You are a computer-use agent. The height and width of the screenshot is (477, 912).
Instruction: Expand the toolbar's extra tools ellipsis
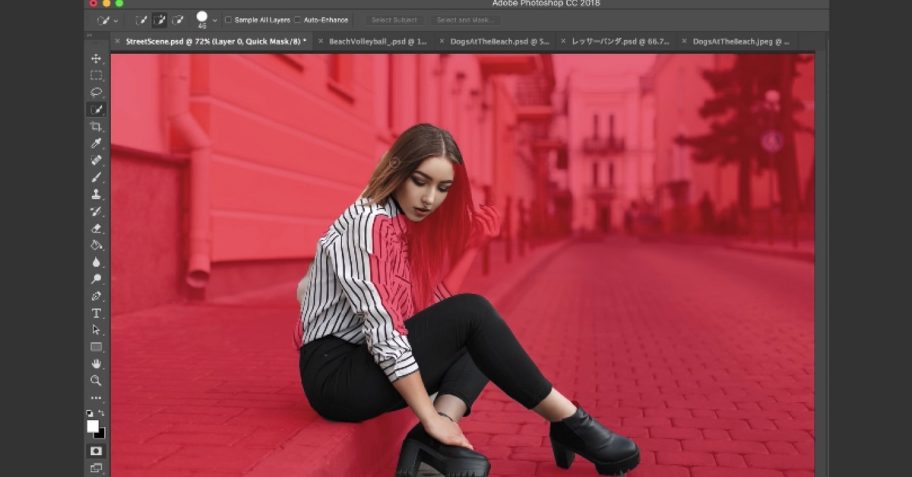(x=96, y=398)
